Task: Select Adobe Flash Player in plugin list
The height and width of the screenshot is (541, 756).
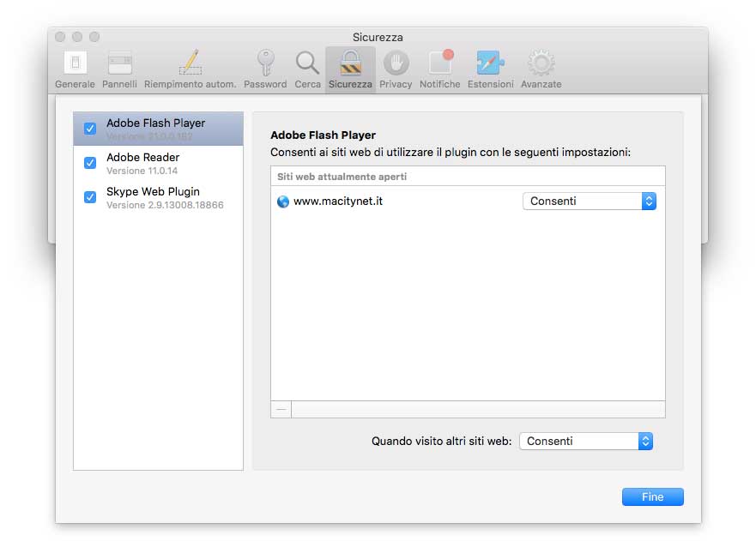Action: coord(158,129)
